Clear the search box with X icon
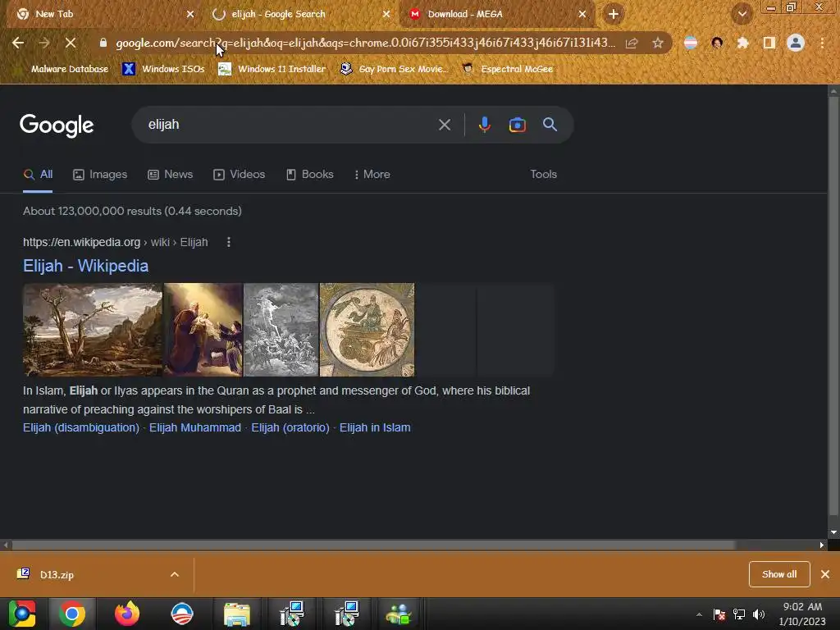 [444, 125]
